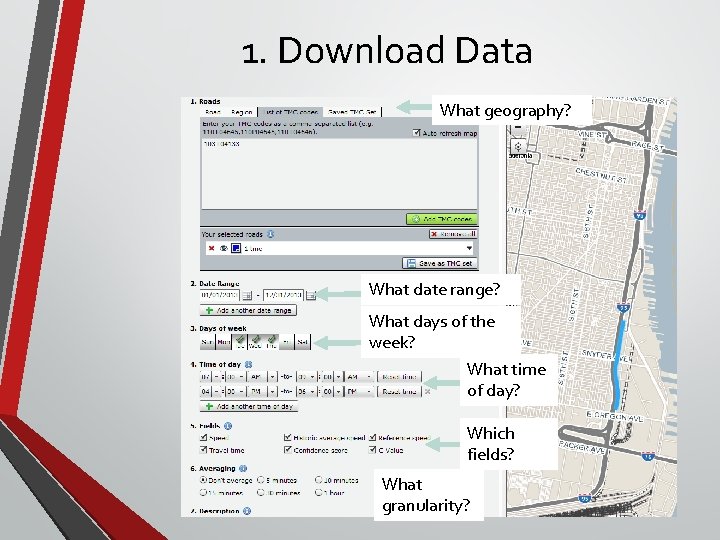
Task: Open the end date calendar picker
Action: click(311, 295)
